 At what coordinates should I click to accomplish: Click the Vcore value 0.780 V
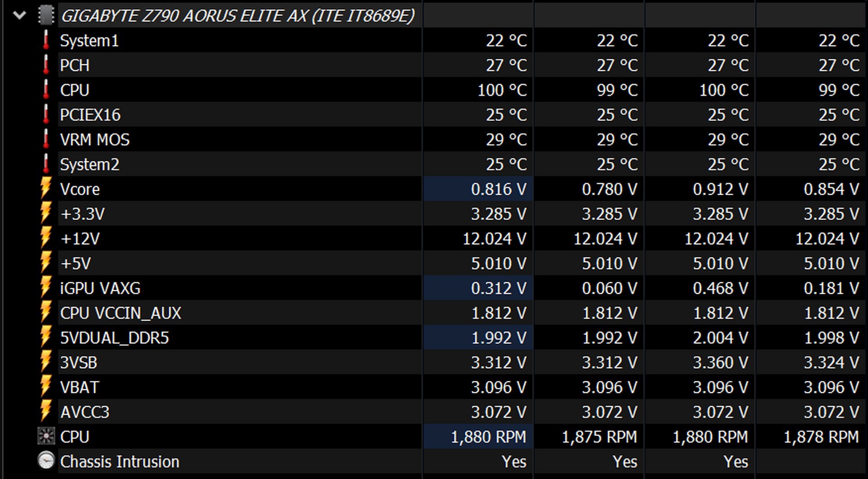coord(609,189)
